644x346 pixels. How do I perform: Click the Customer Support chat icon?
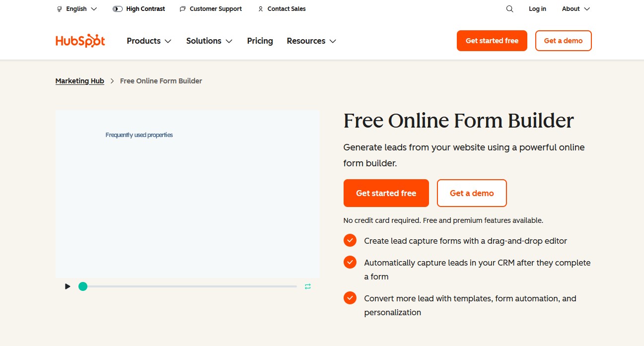point(183,9)
